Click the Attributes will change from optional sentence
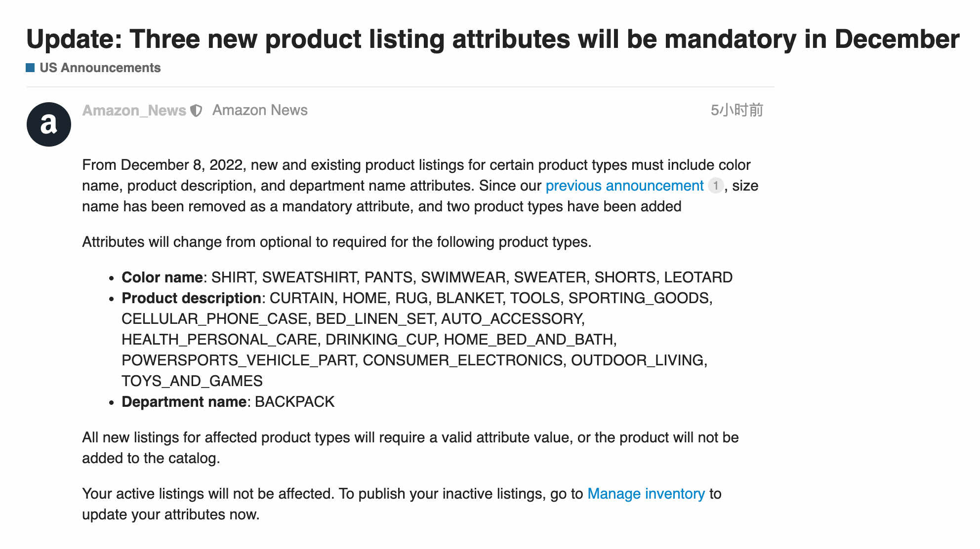Viewport: 980px width, 549px height. [336, 242]
